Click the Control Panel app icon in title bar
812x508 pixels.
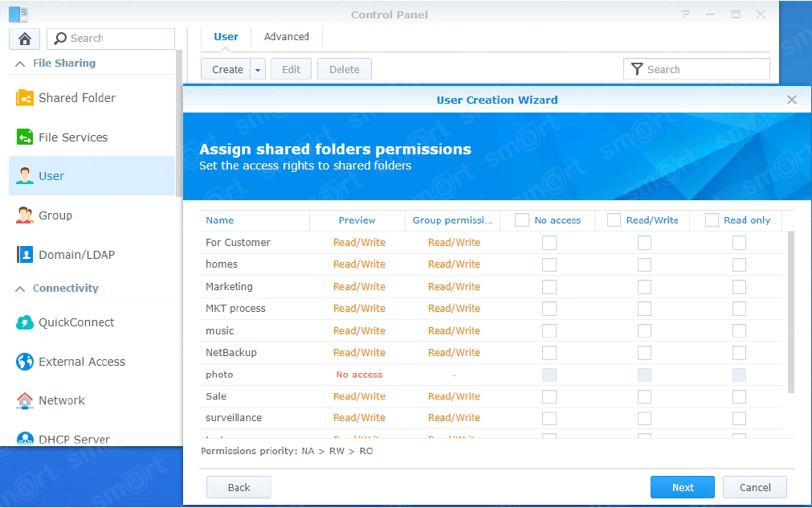click(x=18, y=14)
